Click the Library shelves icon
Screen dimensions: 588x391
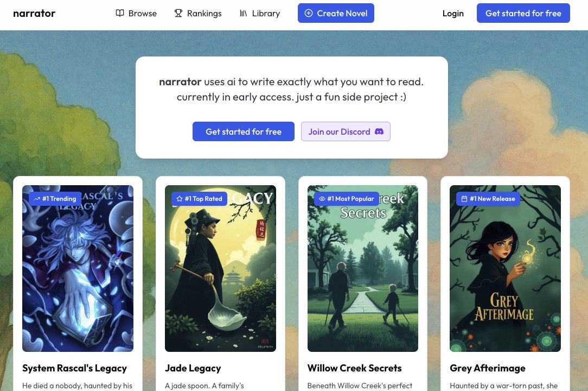244,13
